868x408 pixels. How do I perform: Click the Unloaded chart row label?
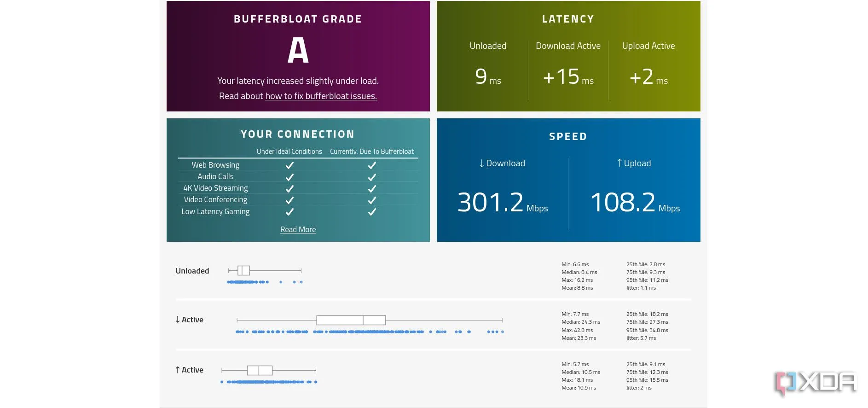coord(192,271)
